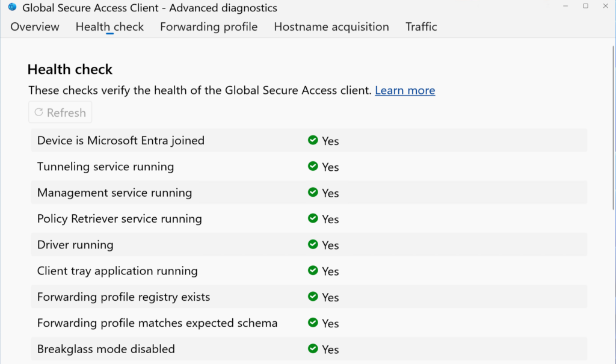The height and width of the screenshot is (364, 616).
Task: Go to the Overview tab
Action: pos(34,26)
